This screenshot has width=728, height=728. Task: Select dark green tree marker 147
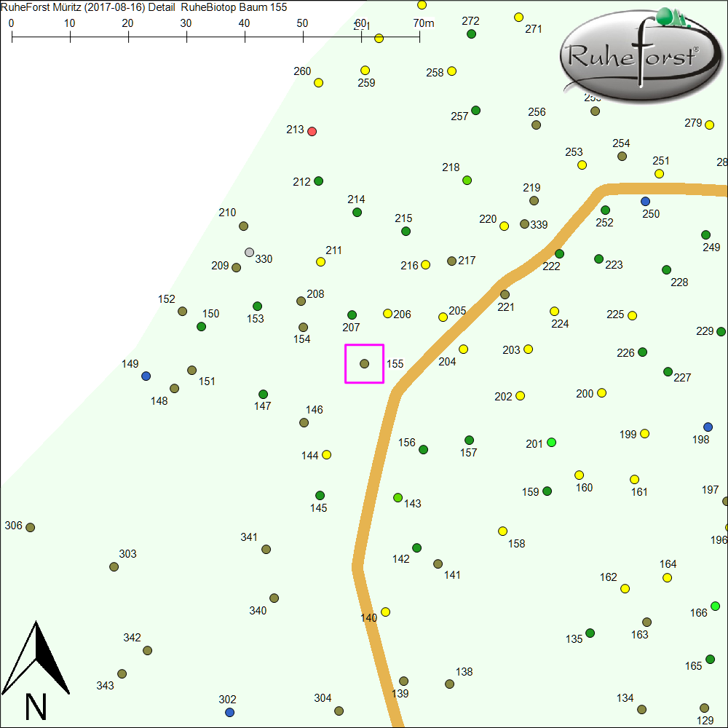pyautogui.click(x=264, y=395)
